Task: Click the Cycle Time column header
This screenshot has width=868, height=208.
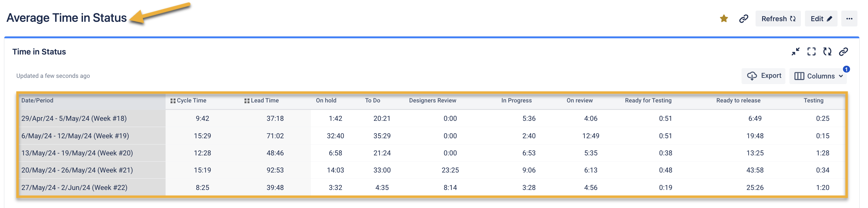Action: pos(191,101)
